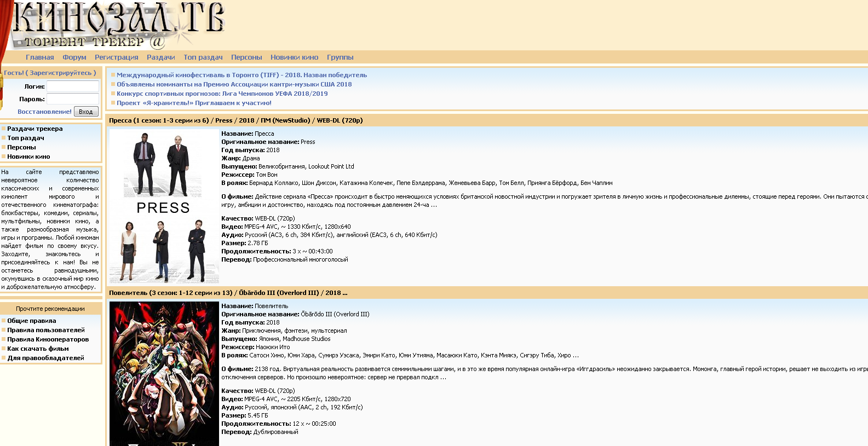Open the Пресса torrent title link
The width and height of the screenshot is (868, 446).
click(x=235, y=120)
